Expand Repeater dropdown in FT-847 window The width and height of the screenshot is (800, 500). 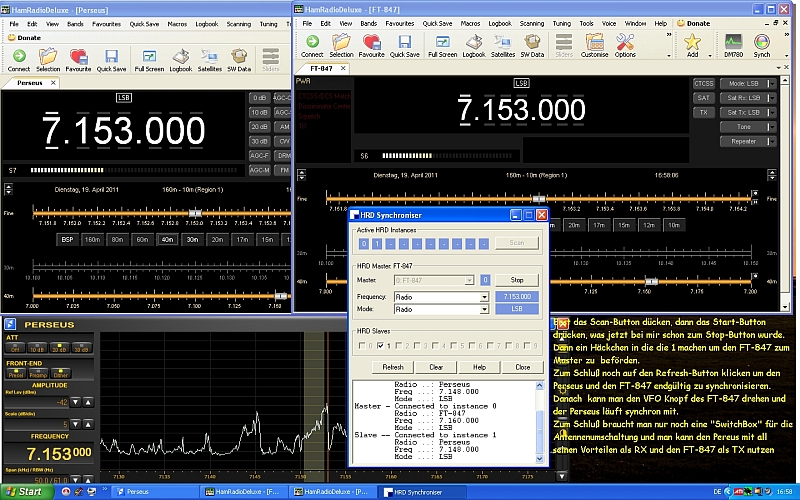772,141
